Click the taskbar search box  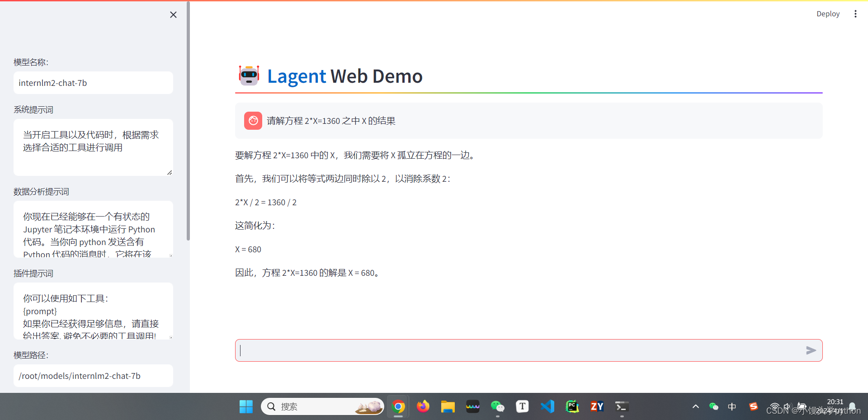pos(322,406)
